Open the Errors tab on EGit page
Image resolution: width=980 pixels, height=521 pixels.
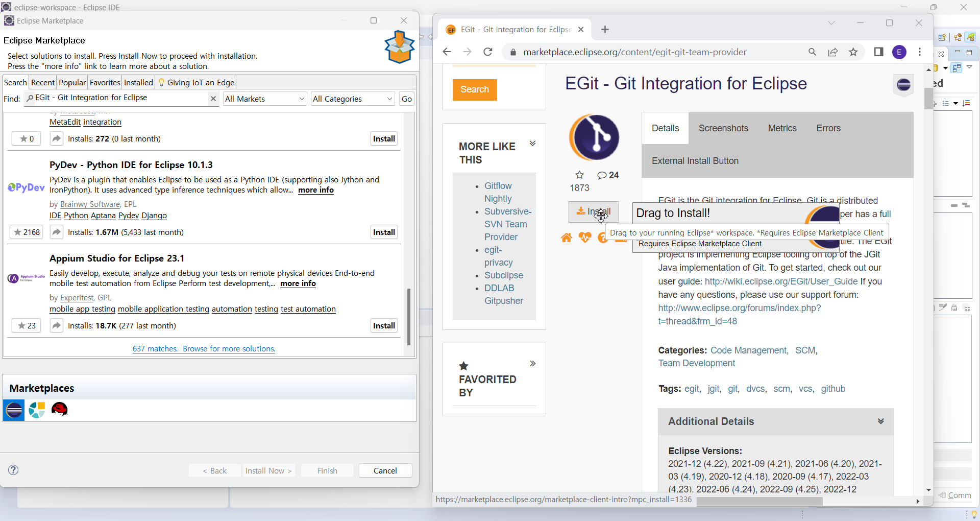828,128
